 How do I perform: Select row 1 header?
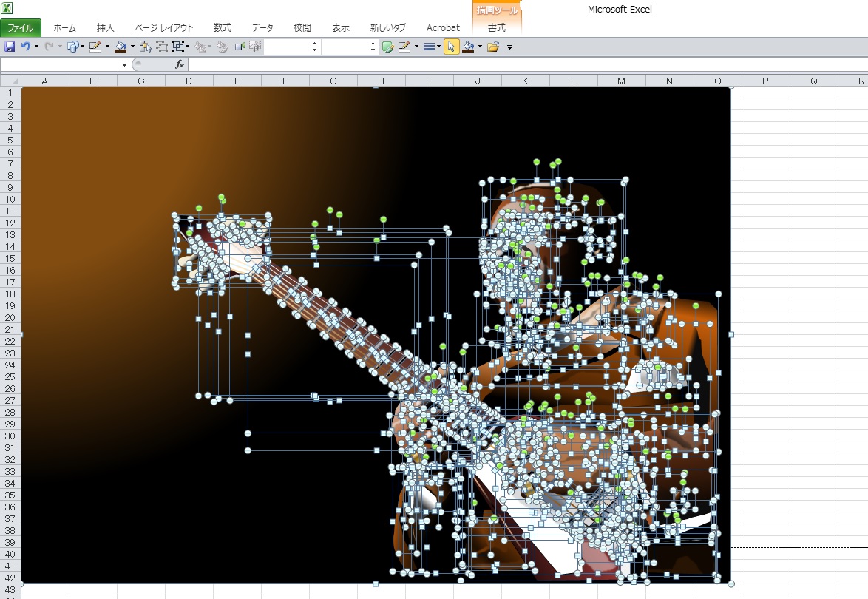coord(10,93)
